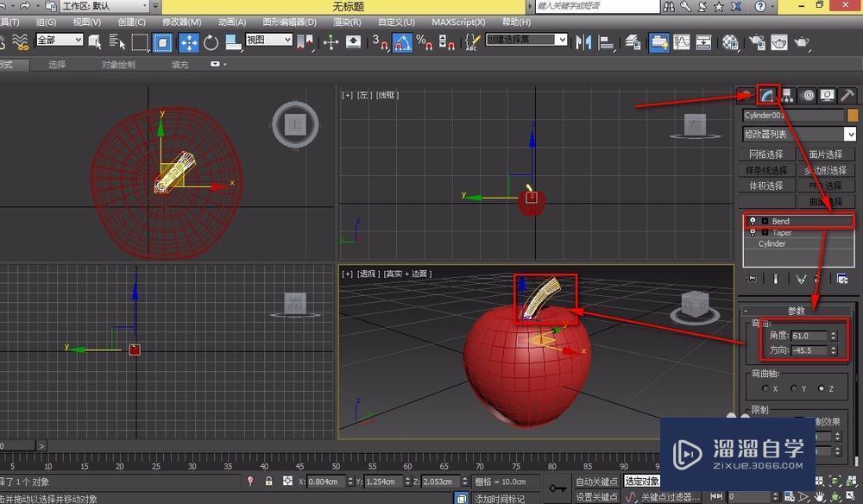
Task: Open the Modify panel tab
Action: pos(767,95)
